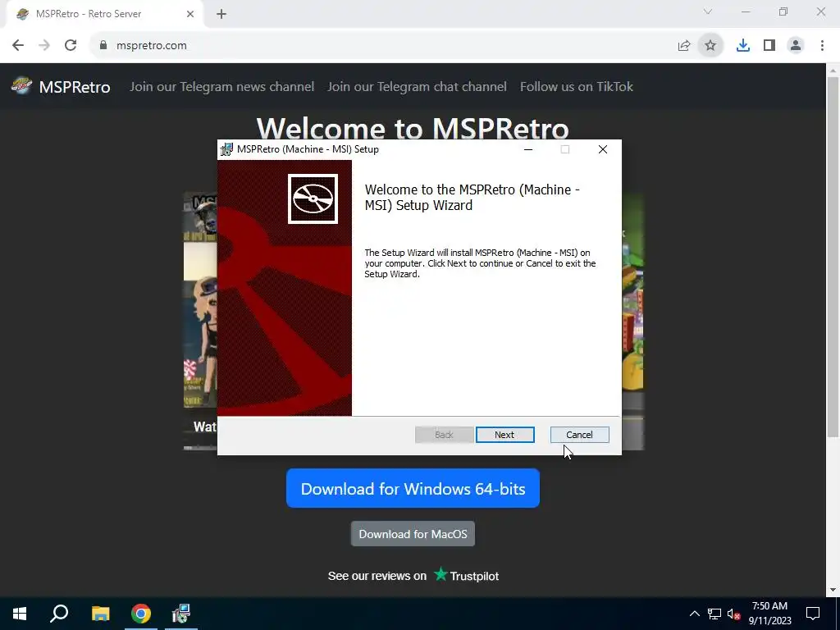
Task: Open Chrome profile icon
Action: [x=796, y=46]
